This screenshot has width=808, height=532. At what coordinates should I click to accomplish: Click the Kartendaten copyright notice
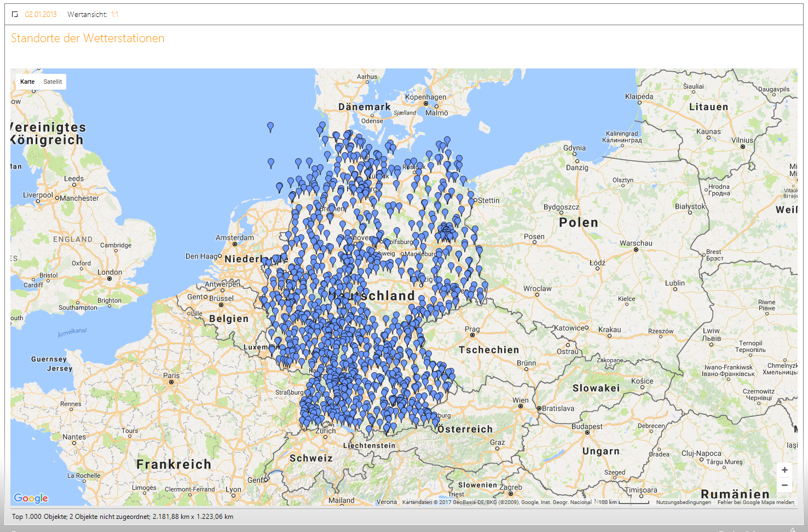tap(496, 502)
